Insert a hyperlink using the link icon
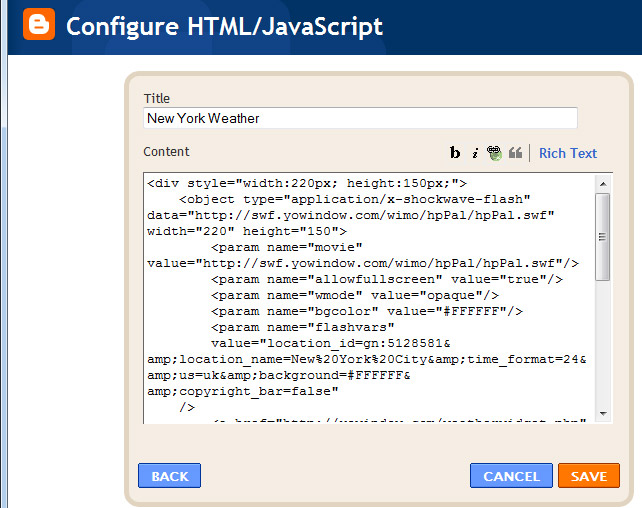Image resolution: width=642 pixels, height=508 pixels. pyautogui.click(x=495, y=153)
